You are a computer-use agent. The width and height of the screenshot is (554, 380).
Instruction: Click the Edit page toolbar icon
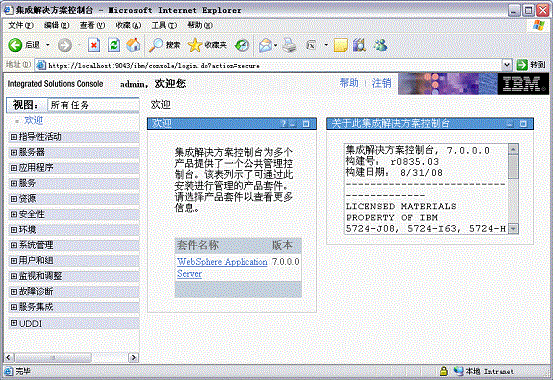pyautogui.click(x=311, y=45)
